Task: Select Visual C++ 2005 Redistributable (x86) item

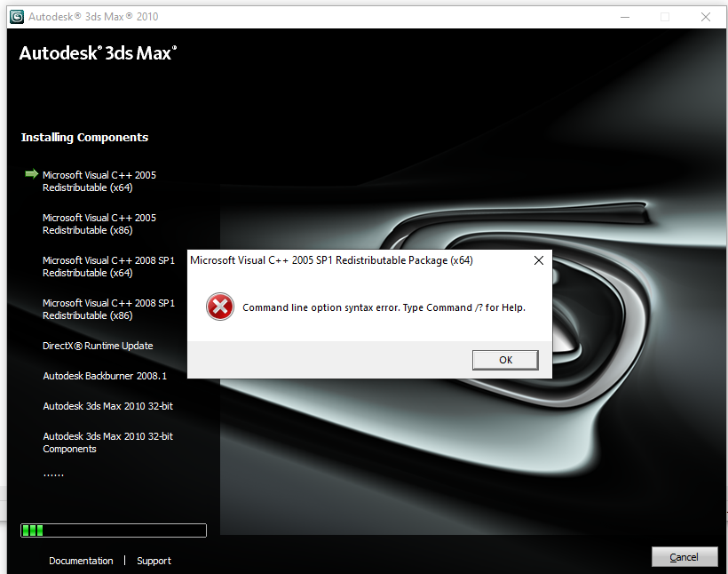Action: [99, 224]
